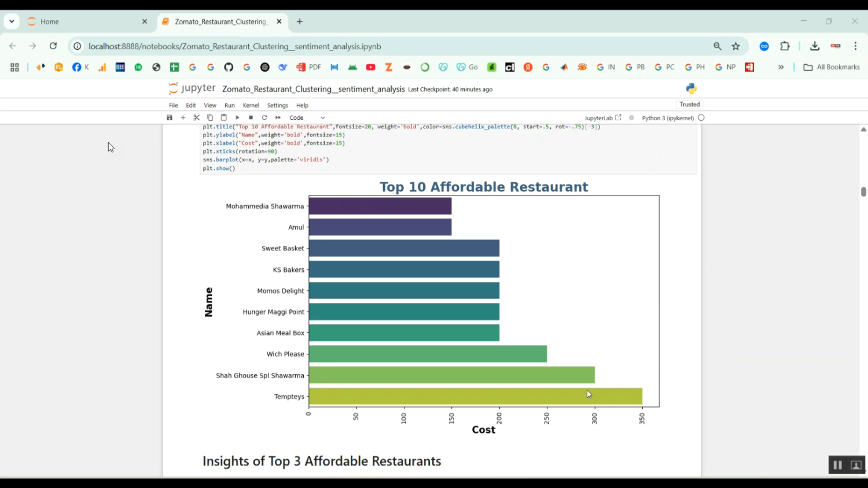Open the Facebook K bookmark
This screenshot has height=488, width=868.
click(81, 68)
